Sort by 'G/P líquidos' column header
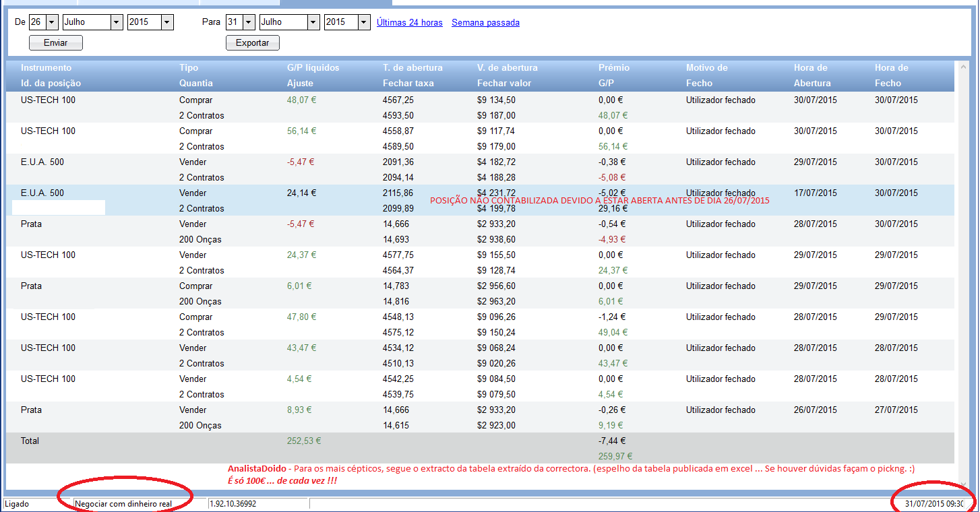Image resolution: width=980 pixels, height=512 pixels. 313,67
